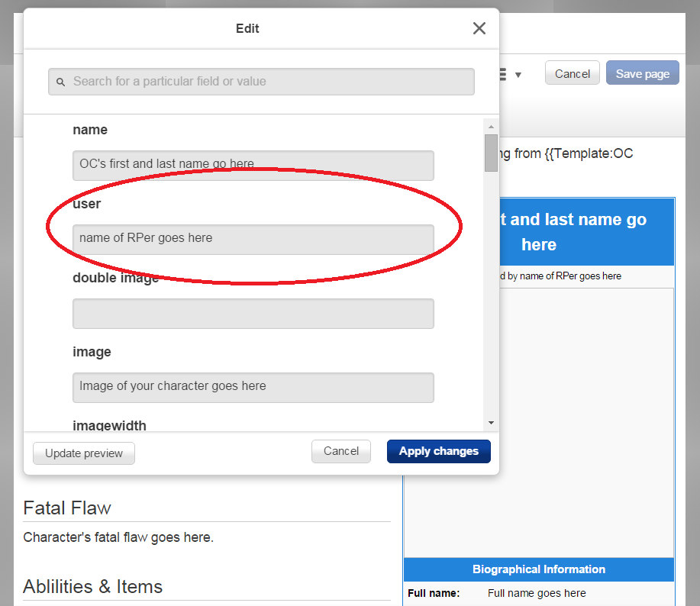
Task: Click the "name" field label
Action: tap(90, 130)
